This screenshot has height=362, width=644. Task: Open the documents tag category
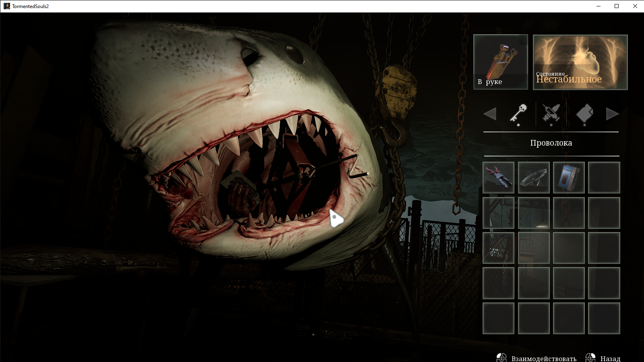tap(584, 113)
